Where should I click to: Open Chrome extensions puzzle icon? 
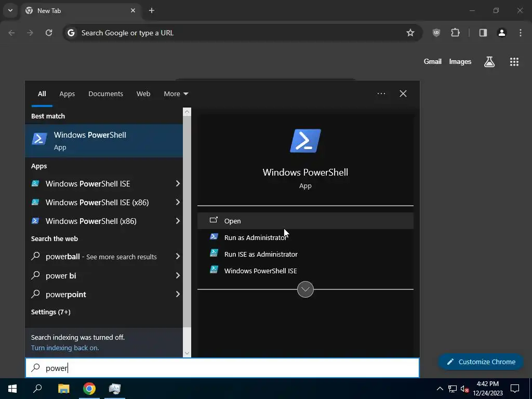(455, 33)
